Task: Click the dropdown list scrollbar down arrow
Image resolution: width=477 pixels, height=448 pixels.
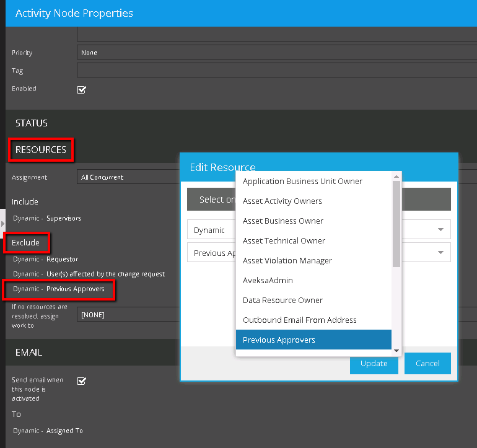Action: tap(396, 350)
